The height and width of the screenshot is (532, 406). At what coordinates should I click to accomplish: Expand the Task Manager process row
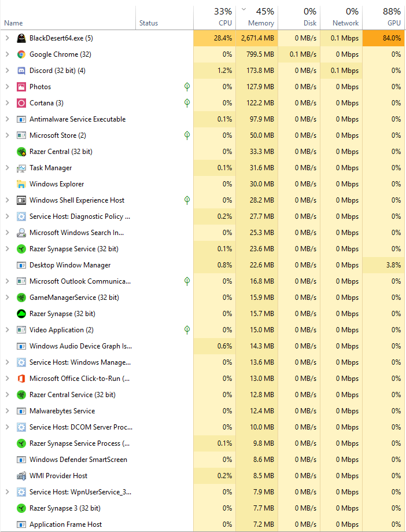click(7, 168)
